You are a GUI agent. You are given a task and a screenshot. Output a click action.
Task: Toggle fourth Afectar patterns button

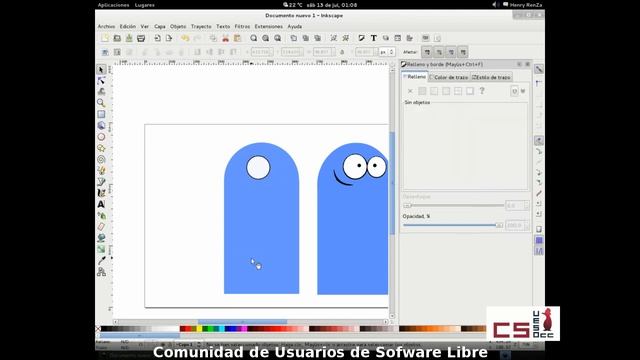click(463, 52)
